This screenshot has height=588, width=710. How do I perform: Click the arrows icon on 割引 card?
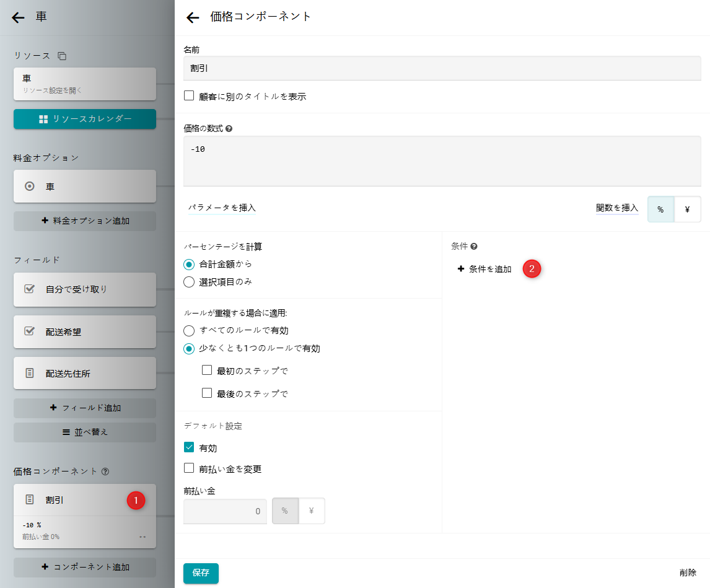(x=142, y=537)
